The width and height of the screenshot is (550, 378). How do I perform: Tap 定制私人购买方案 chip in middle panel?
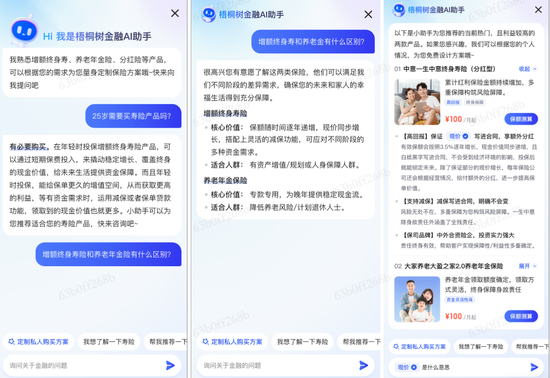coord(232,342)
